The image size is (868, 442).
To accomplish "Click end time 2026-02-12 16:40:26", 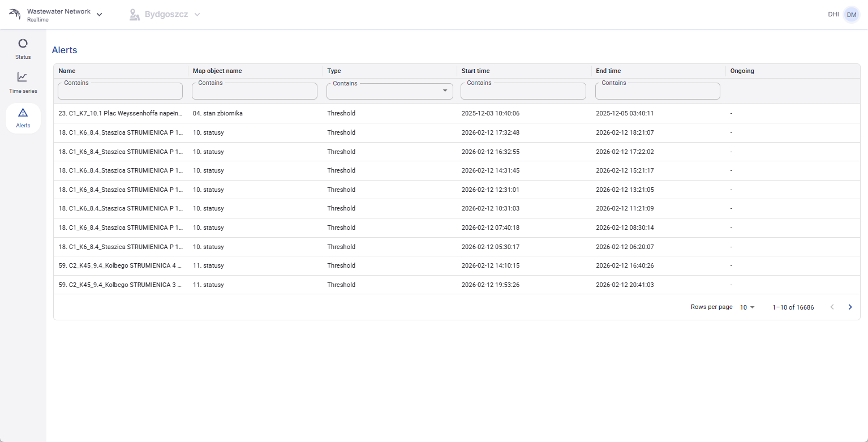I will pyautogui.click(x=625, y=265).
